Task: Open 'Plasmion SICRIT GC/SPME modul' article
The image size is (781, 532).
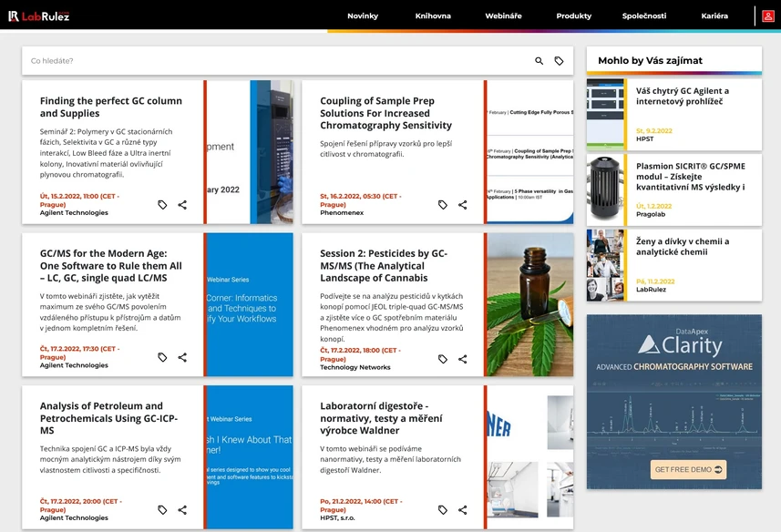Action: coord(691,176)
